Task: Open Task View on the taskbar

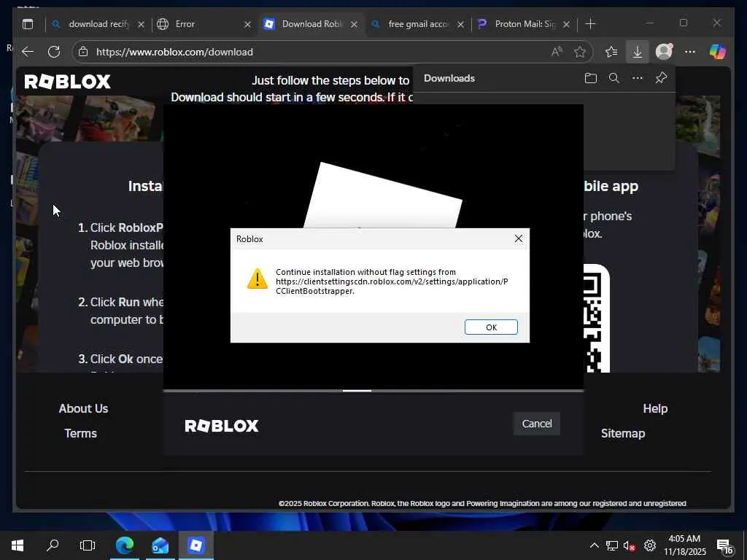Action: click(x=88, y=545)
